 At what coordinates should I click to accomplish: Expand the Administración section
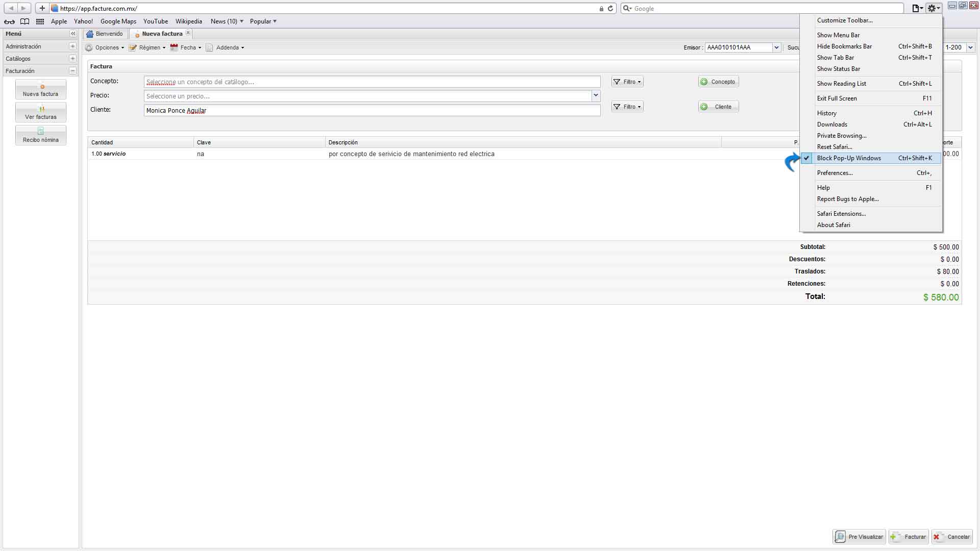pos(72,46)
